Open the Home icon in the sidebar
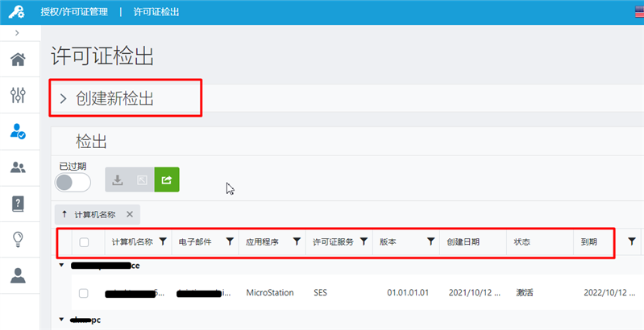 (18, 60)
